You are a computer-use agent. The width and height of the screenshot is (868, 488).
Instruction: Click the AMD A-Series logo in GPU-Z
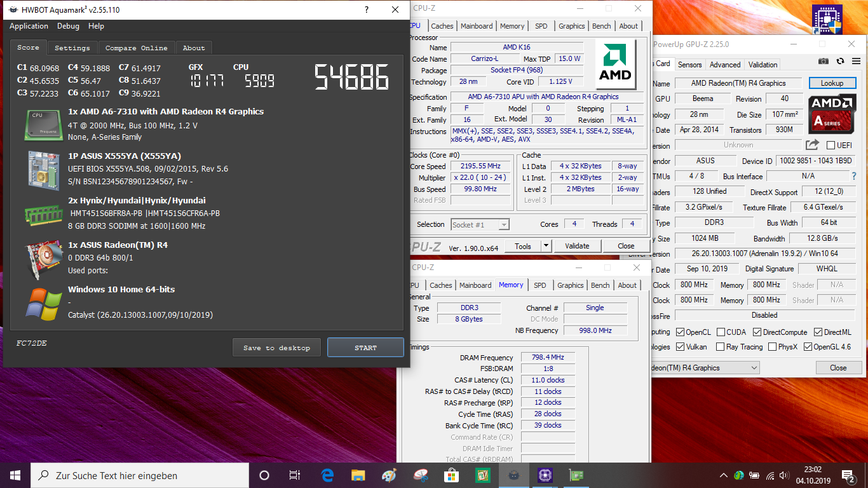pyautogui.click(x=832, y=114)
